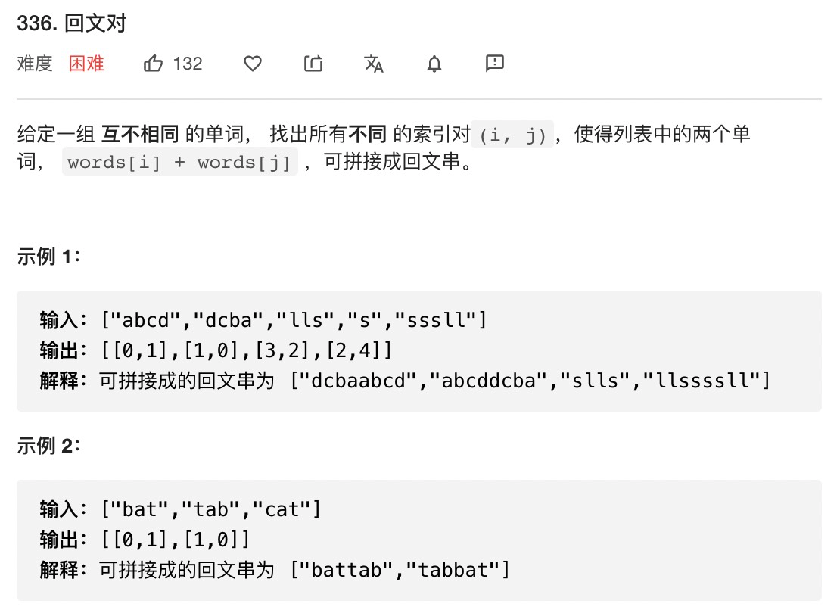Open the share icon
The height and width of the screenshot is (616, 840).
pos(313,64)
